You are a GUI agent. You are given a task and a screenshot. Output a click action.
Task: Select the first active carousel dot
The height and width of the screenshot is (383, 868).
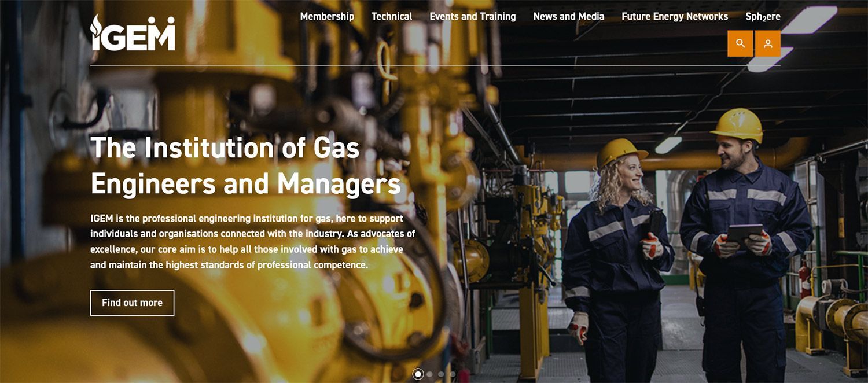click(418, 374)
